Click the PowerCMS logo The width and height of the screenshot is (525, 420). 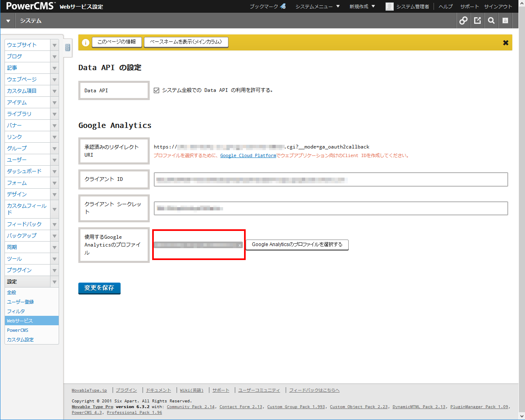30,6
